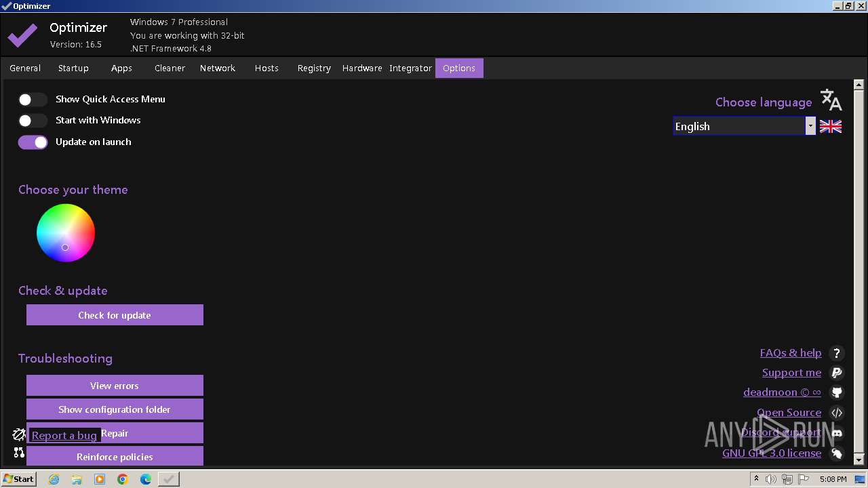Screen dimensions: 868x488
Task: Toggle Show Quick Access Menu switch
Action: pos(33,100)
